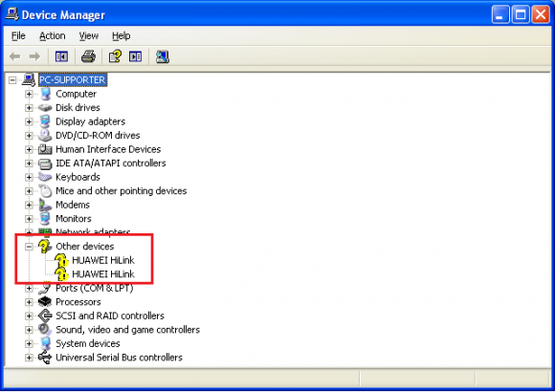The width and height of the screenshot is (555, 392).
Task: Click the Back arrow in the toolbar
Action: 15,56
